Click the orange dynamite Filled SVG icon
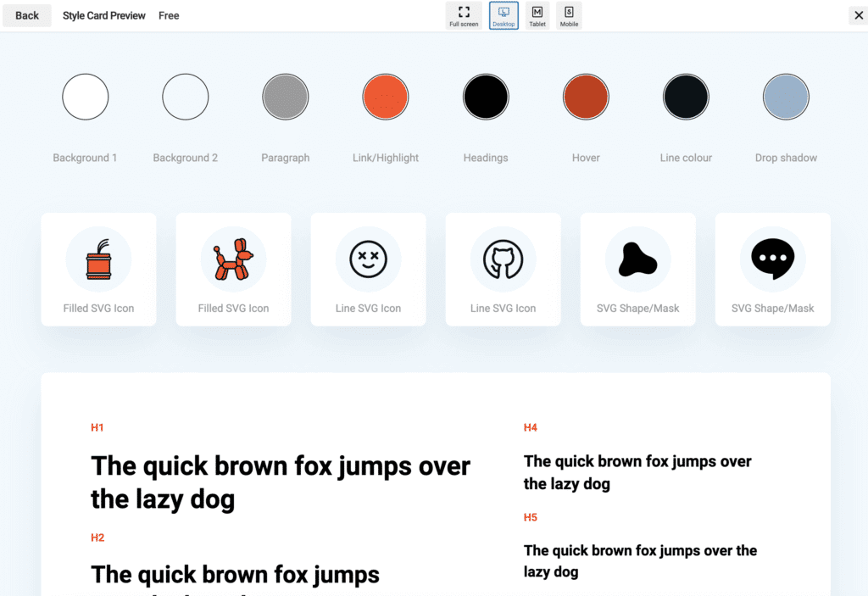Image resolution: width=868 pixels, height=596 pixels. [x=98, y=259]
